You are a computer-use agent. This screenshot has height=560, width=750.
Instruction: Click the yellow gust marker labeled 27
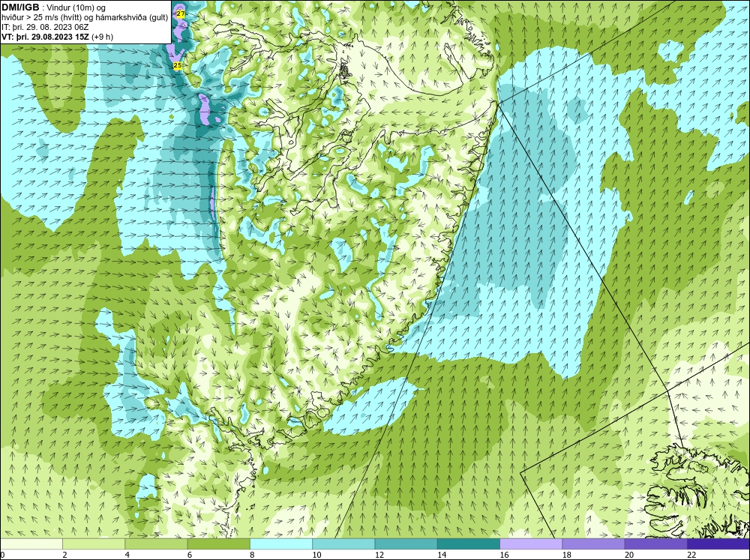pyautogui.click(x=180, y=13)
